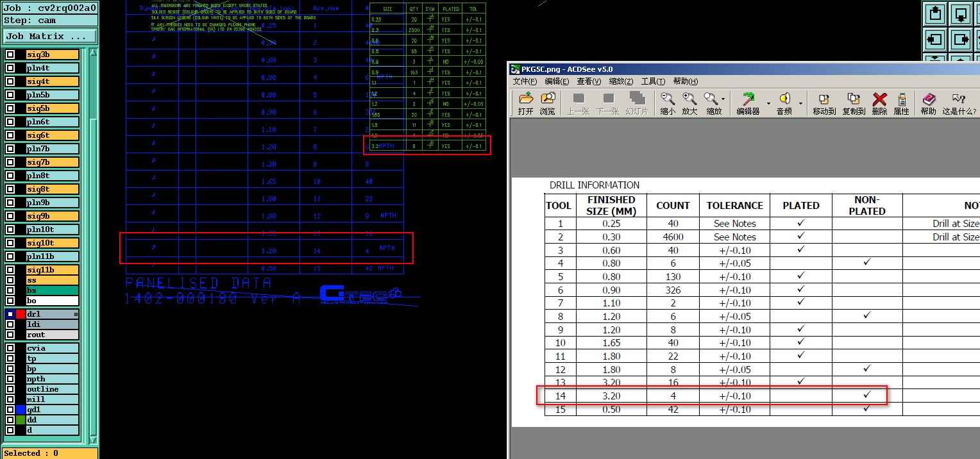Click the 这是什么? what's-this icon

pyautogui.click(x=958, y=99)
